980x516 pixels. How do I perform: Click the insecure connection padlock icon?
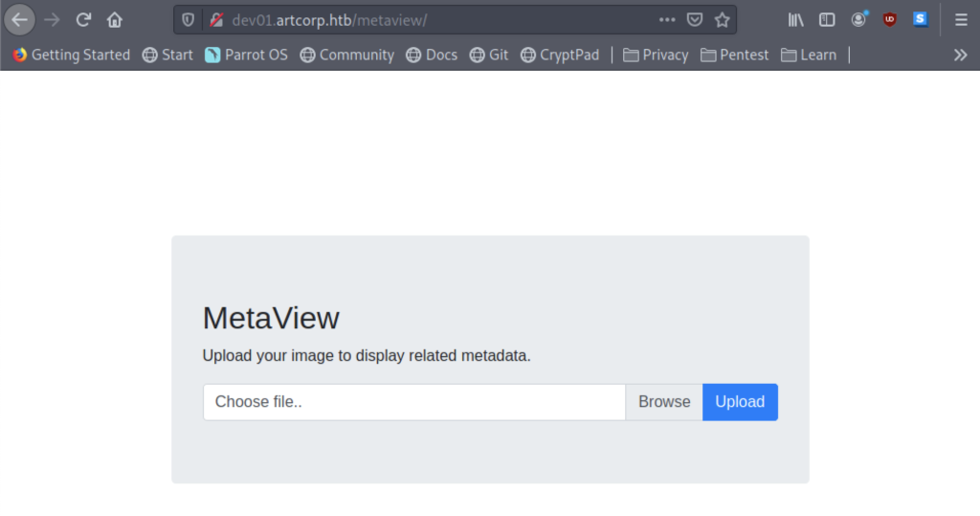[216, 20]
